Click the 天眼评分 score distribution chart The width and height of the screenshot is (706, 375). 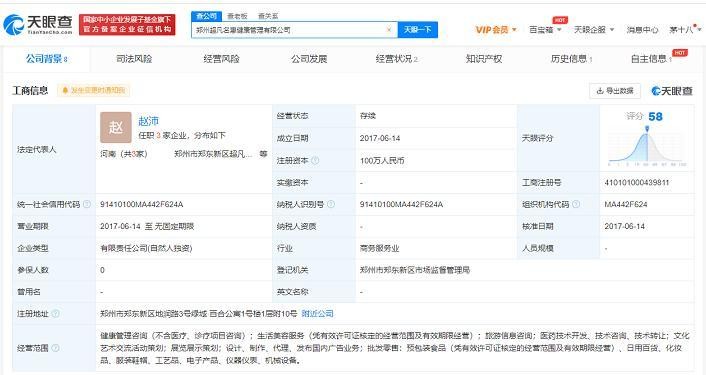pyautogui.click(x=647, y=145)
